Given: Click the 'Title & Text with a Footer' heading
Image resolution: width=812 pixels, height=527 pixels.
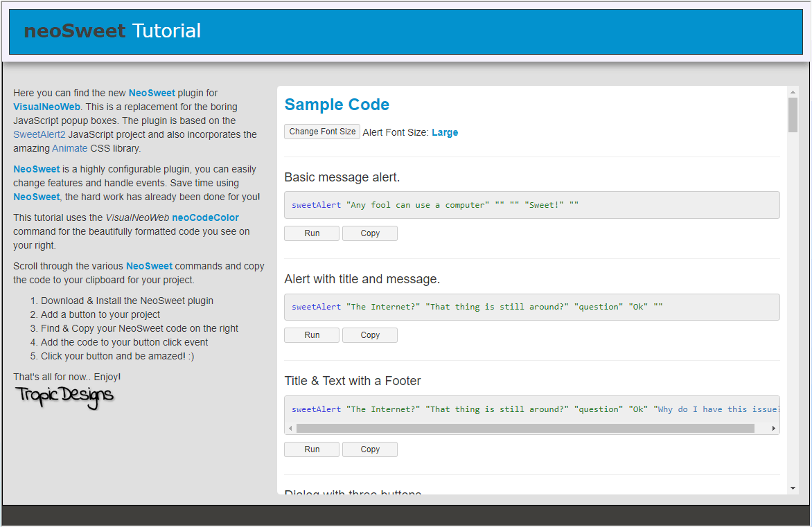Looking at the screenshot, I should click(x=353, y=381).
